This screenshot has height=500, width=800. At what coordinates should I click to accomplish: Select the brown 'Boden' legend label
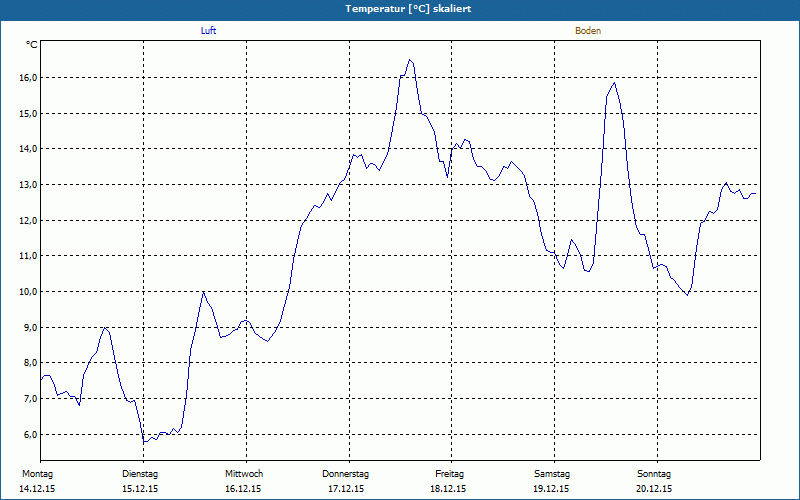(x=588, y=31)
